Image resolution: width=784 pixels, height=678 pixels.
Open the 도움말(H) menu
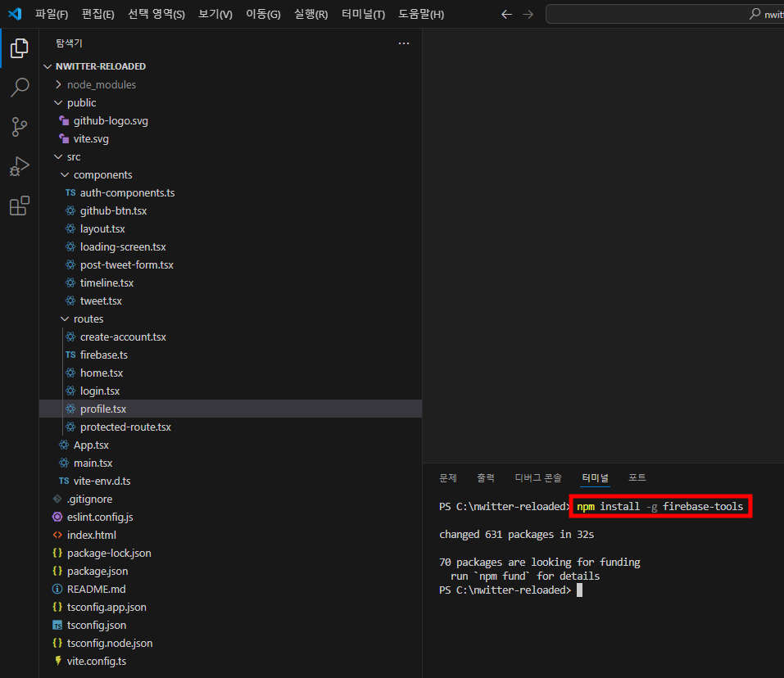pyautogui.click(x=420, y=15)
